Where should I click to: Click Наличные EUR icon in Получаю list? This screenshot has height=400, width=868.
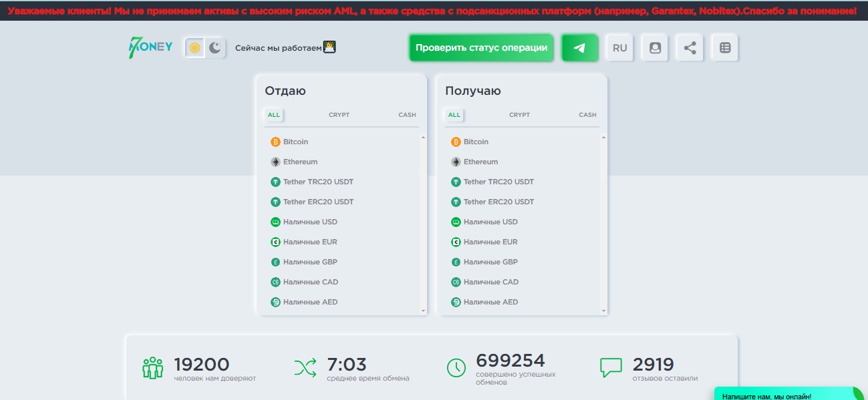coord(456,242)
